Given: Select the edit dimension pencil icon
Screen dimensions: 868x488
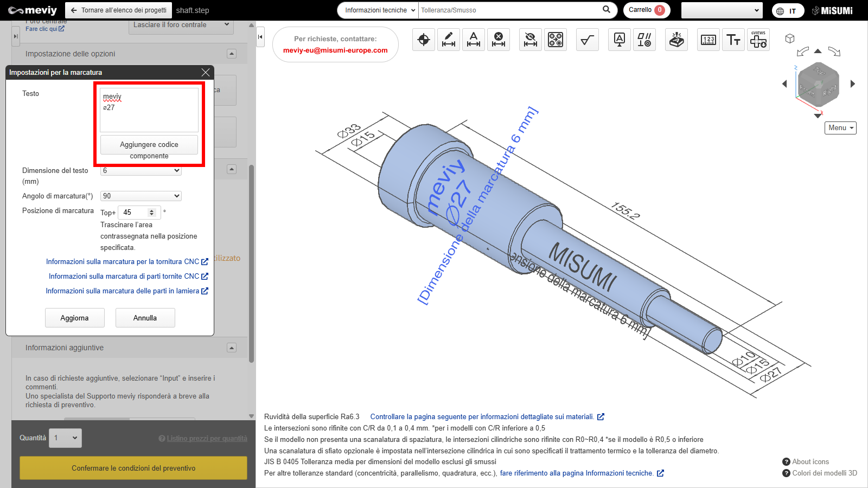Looking at the screenshot, I should click(x=449, y=40).
